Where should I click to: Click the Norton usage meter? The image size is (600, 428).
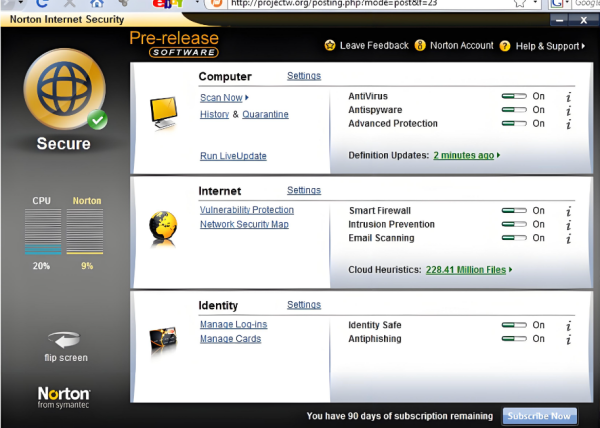coord(85,231)
